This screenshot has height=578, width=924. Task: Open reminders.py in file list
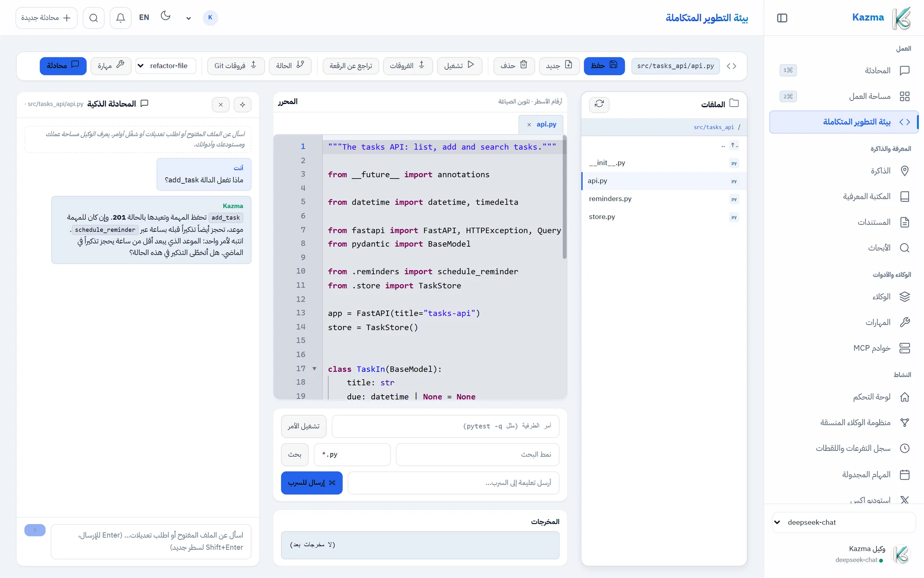664,199
